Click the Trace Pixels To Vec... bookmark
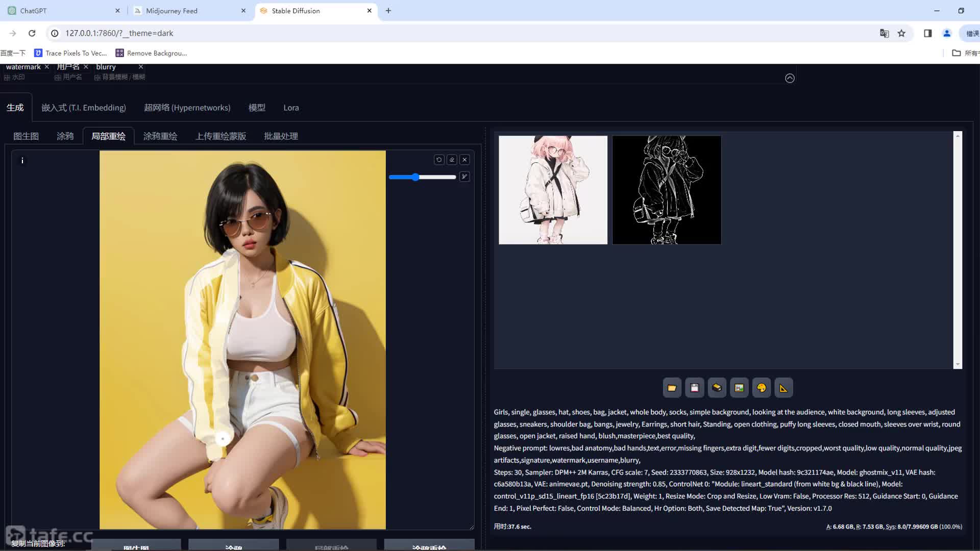 tap(70, 53)
